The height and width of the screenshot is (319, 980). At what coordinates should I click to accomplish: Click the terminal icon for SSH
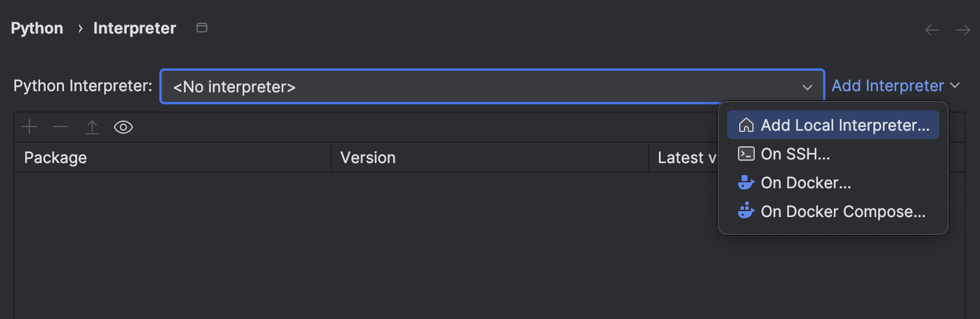746,154
